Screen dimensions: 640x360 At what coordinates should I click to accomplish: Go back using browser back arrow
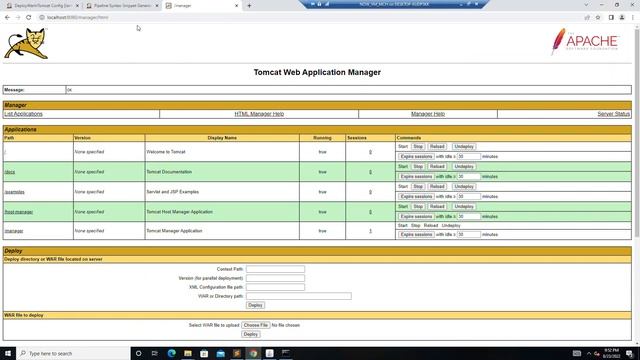point(7,18)
